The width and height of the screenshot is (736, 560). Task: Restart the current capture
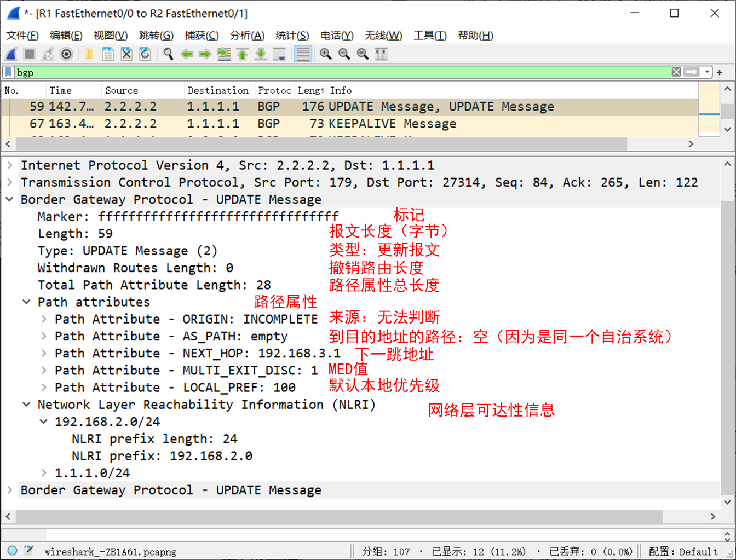48,54
